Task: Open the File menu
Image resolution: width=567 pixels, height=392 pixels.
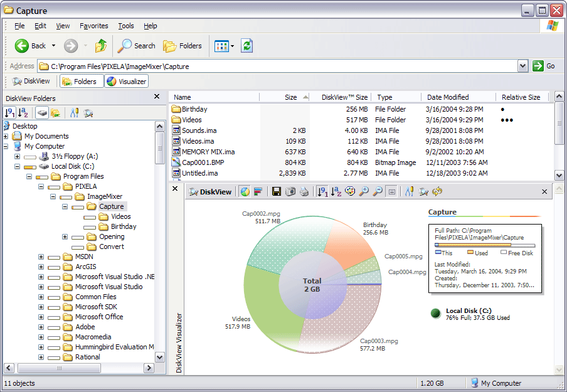Action: coord(19,26)
